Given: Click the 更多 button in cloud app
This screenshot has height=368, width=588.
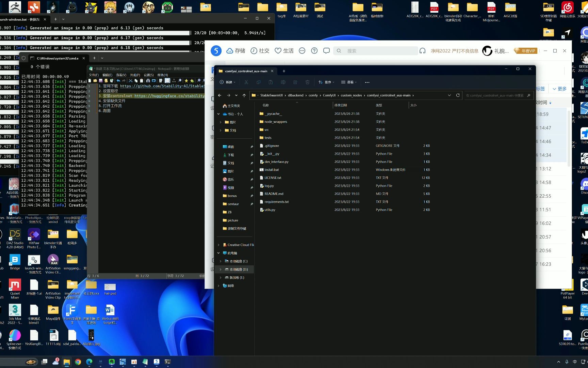Looking at the screenshot, I should 559,89.
